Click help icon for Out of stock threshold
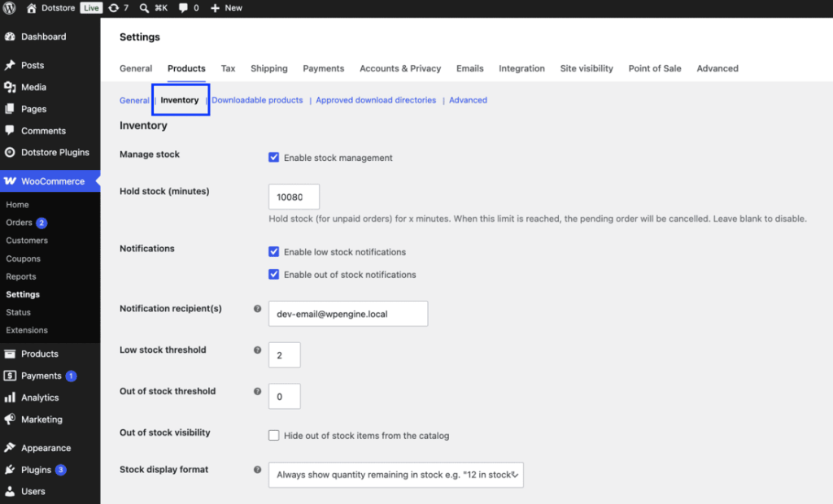Screen dimensions: 833x504 point(258,391)
